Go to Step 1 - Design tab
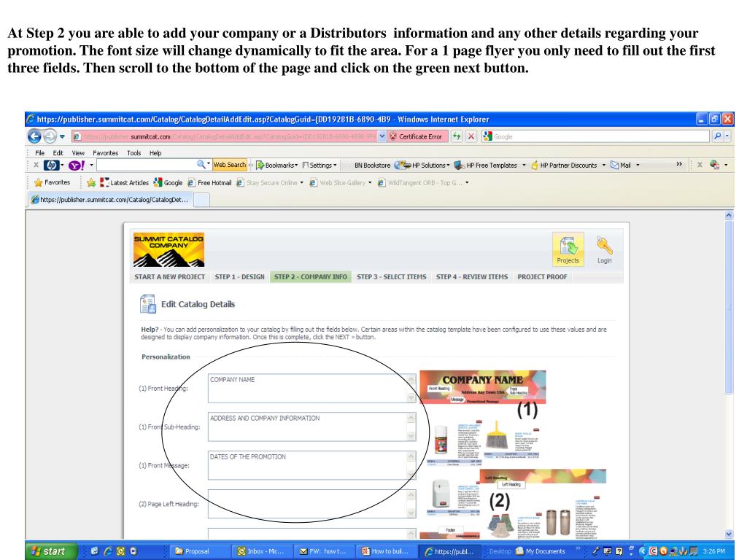This screenshot has width=747, height=560. point(239,276)
